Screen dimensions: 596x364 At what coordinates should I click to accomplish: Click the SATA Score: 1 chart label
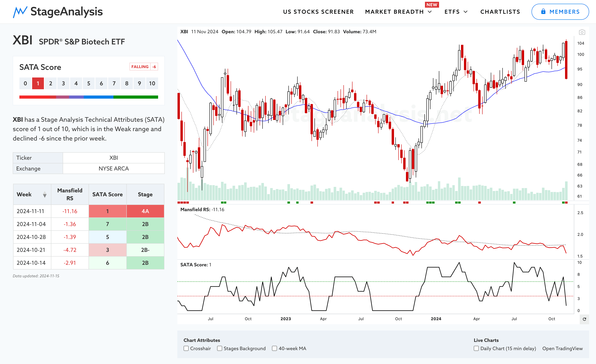196,265
